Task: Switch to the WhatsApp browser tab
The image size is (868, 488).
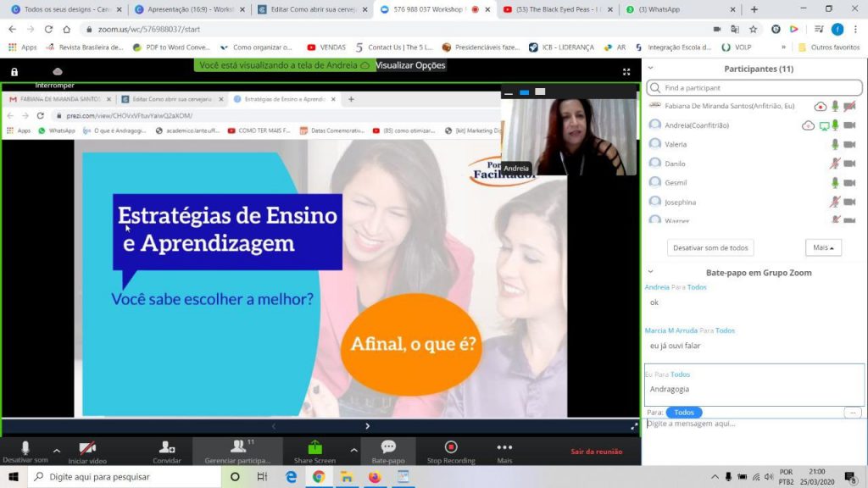Action: (666, 9)
